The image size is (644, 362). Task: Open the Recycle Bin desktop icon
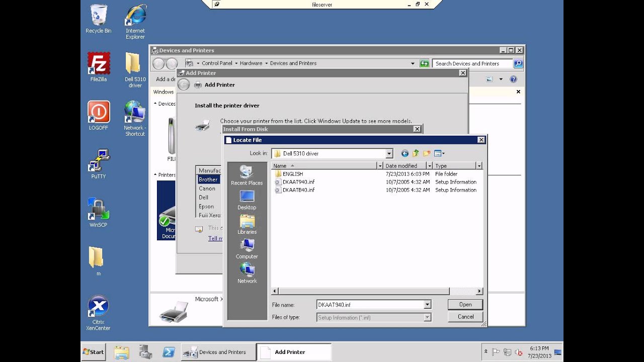pos(99,19)
